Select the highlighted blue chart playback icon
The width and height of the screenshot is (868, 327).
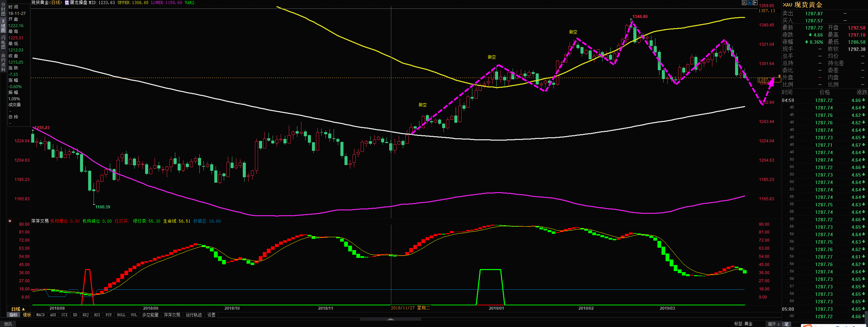pyautogui.click(x=750, y=3)
